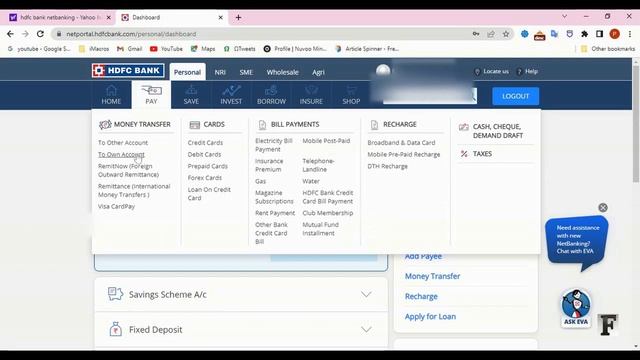The width and height of the screenshot is (640, 360).
Task: Open the HOME navigation icon
Action: coord(111,90)
